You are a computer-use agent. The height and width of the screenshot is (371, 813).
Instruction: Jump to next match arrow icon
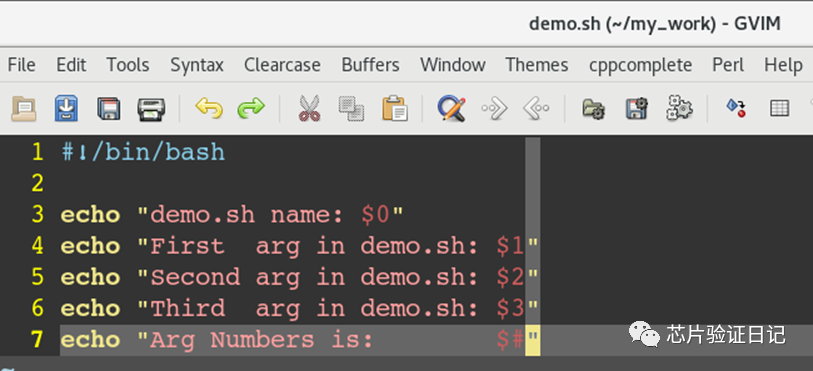point(494,109)
